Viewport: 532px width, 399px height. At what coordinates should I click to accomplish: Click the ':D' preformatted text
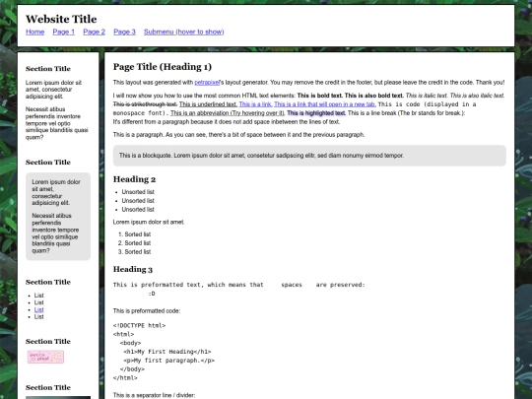pos(152,294)
